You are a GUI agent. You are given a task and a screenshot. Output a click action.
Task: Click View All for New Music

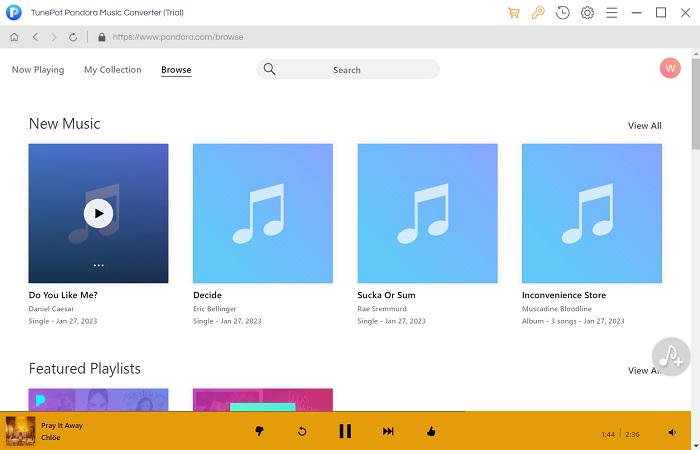644,126
